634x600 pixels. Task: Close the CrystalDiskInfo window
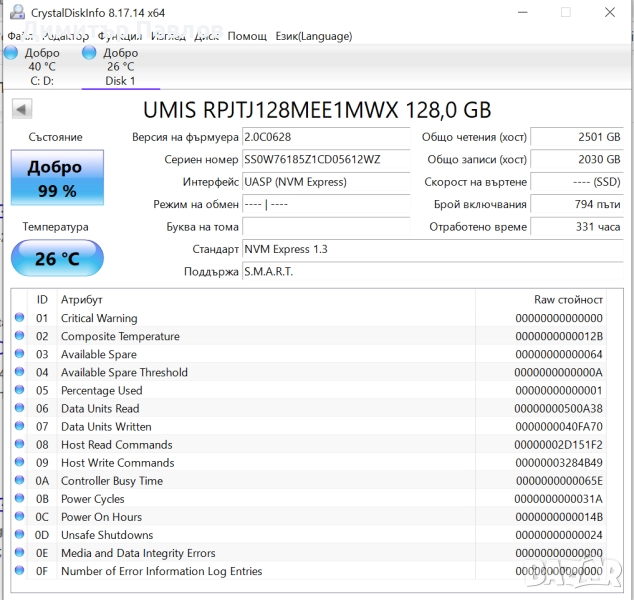[610, 13]
